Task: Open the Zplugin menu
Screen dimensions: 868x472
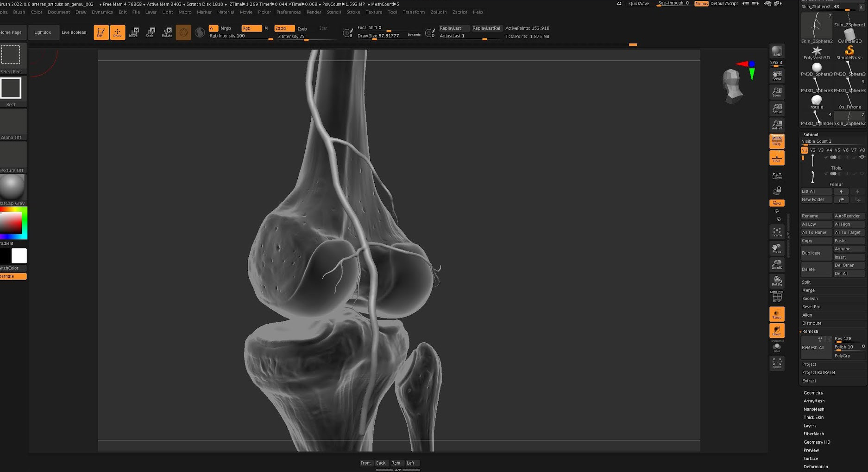Action: click(438, 12)
